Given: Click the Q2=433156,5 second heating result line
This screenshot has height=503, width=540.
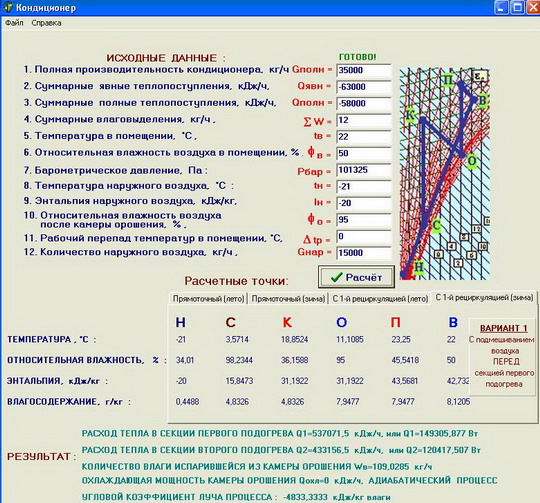Looking at the screenshot, I should tap(281, 450).
